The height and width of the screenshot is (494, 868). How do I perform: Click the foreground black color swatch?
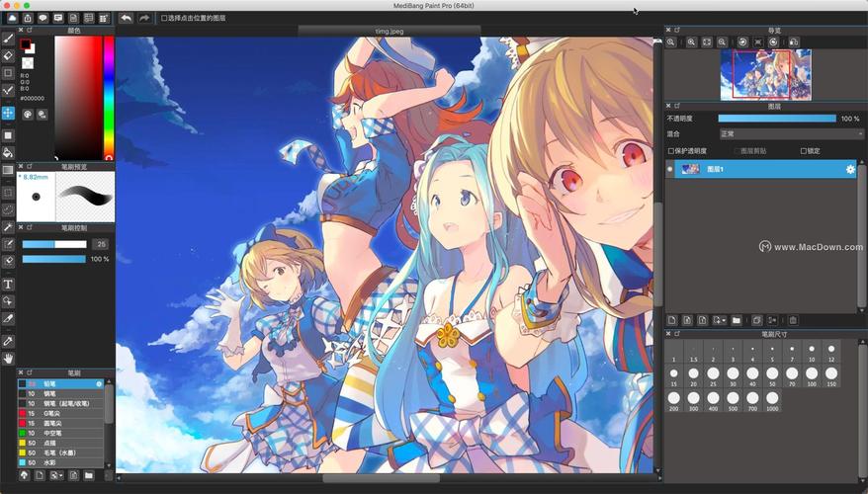pos(25,44)
